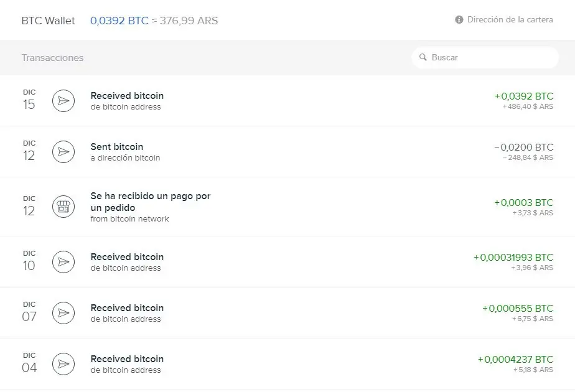Click the 0,0392 BTC wallet balance

[x=119, y=21]
